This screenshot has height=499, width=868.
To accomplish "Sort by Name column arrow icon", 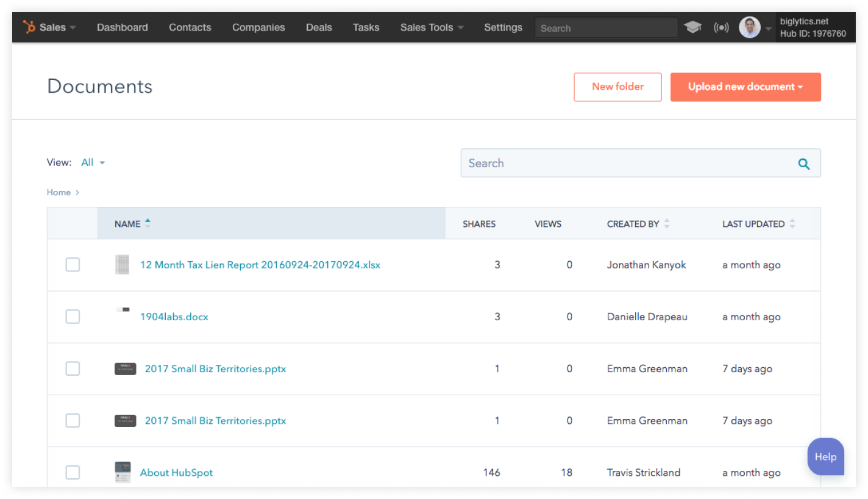I will pyautogui.click(x=148, y=224).
